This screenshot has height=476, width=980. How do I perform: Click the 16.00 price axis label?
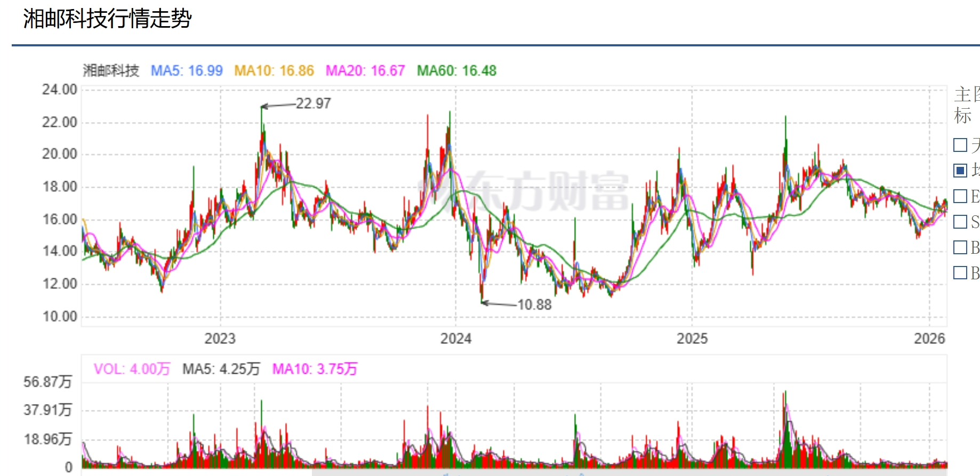tap(60, 219)
